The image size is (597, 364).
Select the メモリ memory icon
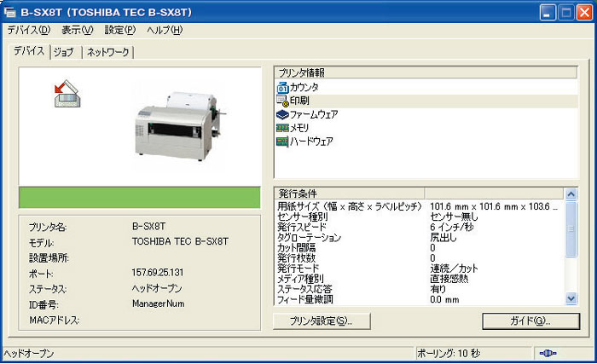click(x=282, y=127)
